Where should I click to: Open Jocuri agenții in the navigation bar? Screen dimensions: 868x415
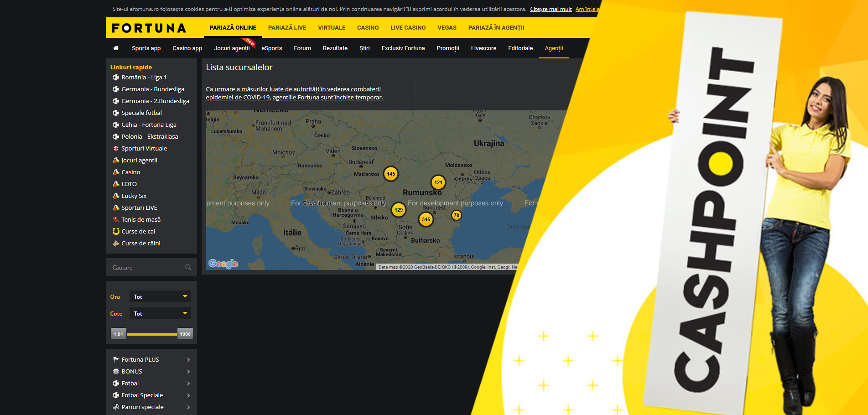click(232, 48)
